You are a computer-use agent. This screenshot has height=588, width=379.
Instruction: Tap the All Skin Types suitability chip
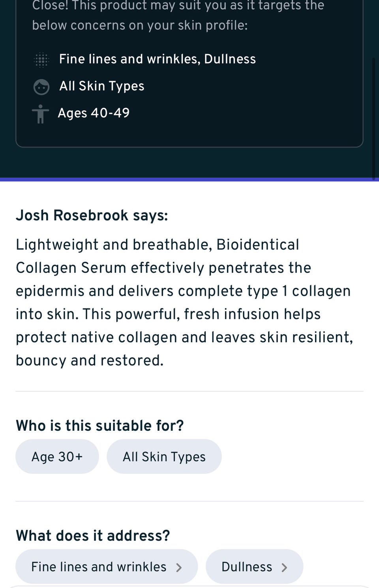pyautogui.click(x=164, y=457)
